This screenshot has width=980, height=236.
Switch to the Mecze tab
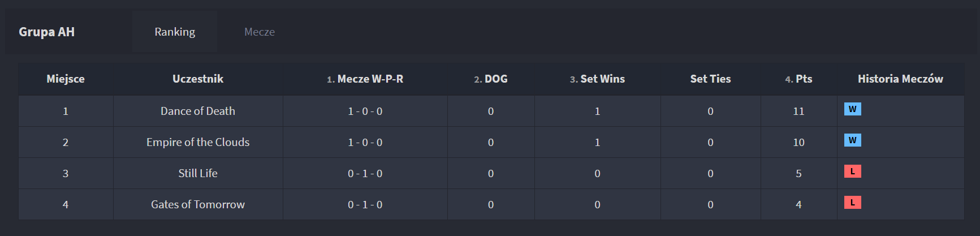point(260,32)
